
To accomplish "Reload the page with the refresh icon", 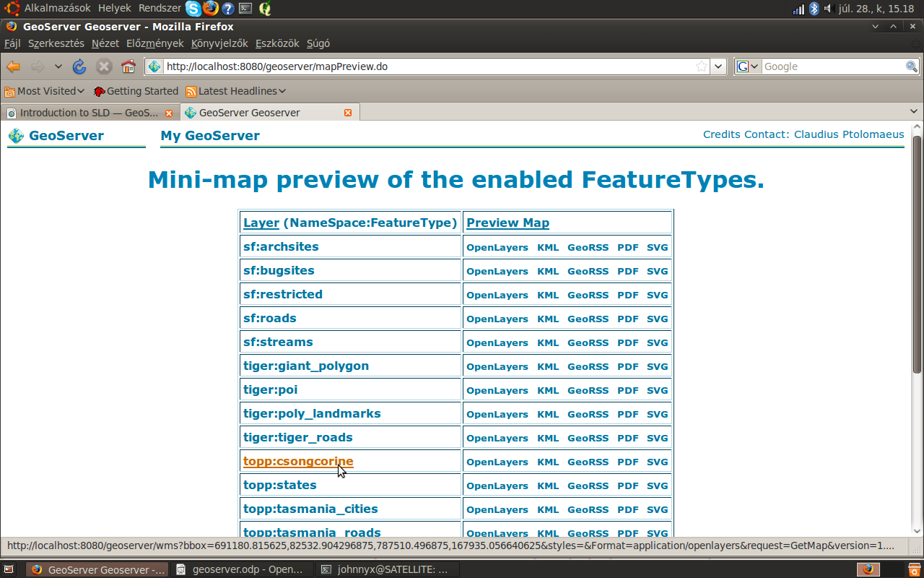I will click(x=79, y=66).
